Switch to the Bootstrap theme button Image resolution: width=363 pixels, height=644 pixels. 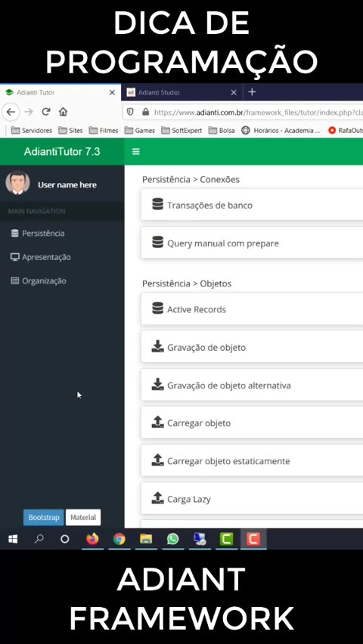[x=44, y=518]
